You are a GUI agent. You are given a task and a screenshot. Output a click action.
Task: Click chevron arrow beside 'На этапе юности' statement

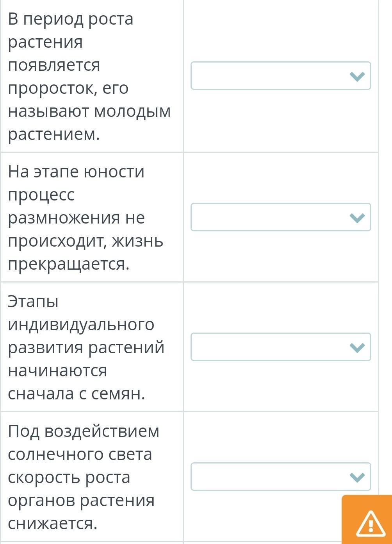(357, 217)
